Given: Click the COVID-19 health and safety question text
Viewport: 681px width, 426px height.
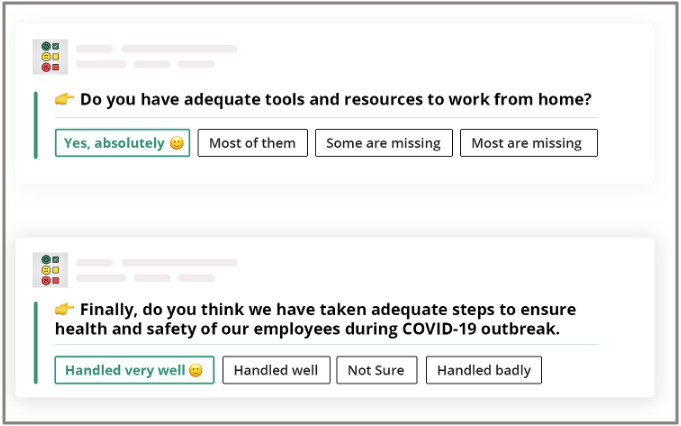Looking at the screenshot, I should point(315,319).
